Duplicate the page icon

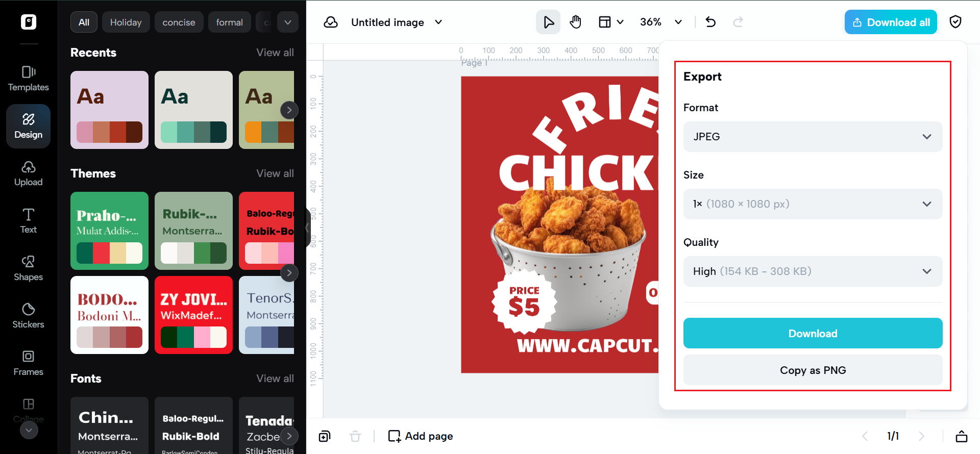(325, 436)
